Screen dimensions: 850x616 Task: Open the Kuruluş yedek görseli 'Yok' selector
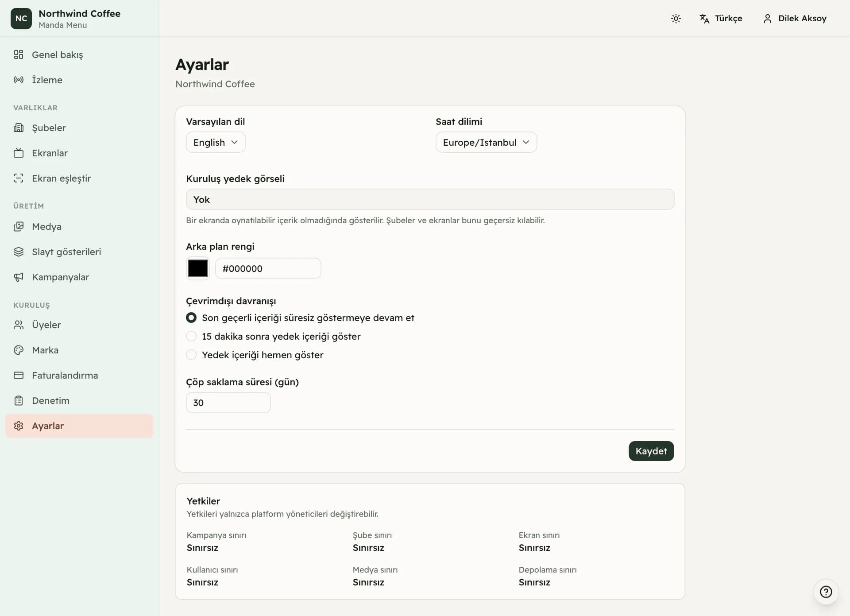430,199
